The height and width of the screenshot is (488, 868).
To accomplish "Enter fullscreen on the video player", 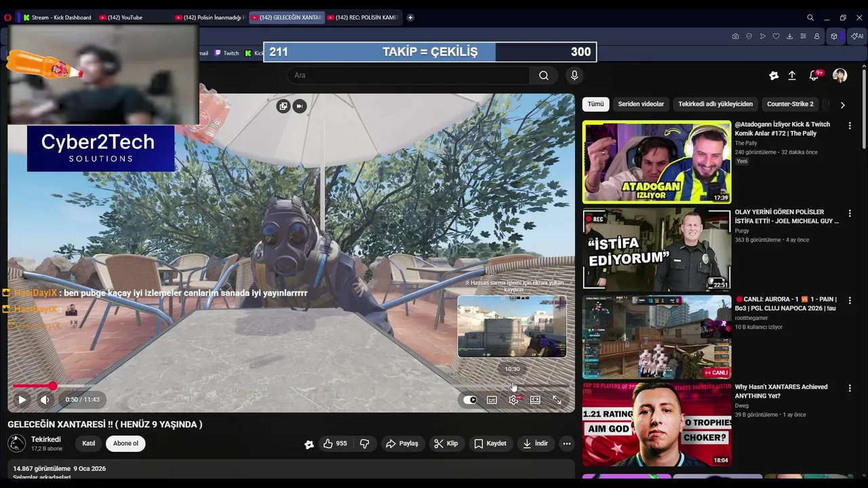I will pos(557,400).
